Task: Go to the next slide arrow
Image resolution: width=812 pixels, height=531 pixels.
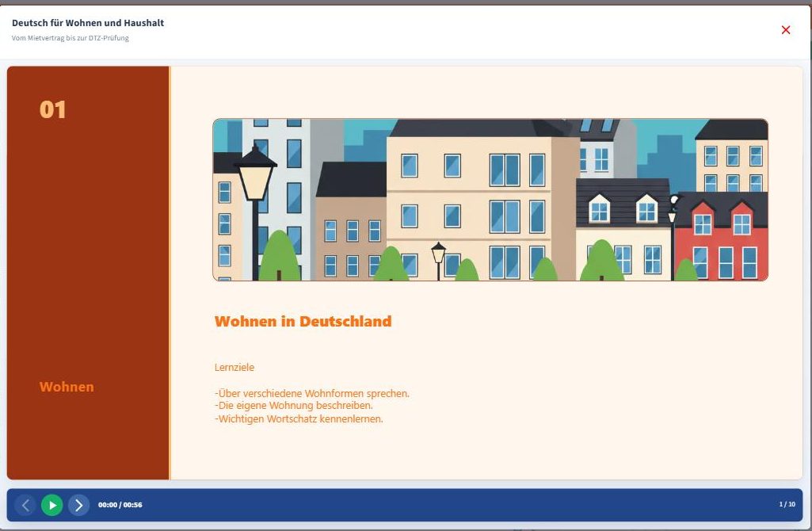Action: coord(78,505)
